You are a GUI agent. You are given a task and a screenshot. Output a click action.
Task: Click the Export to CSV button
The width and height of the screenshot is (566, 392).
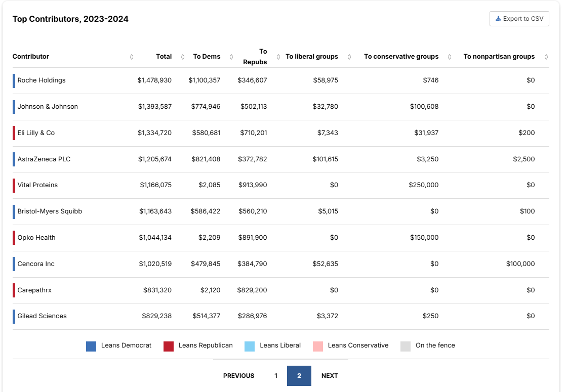click(x=519, y=19)
